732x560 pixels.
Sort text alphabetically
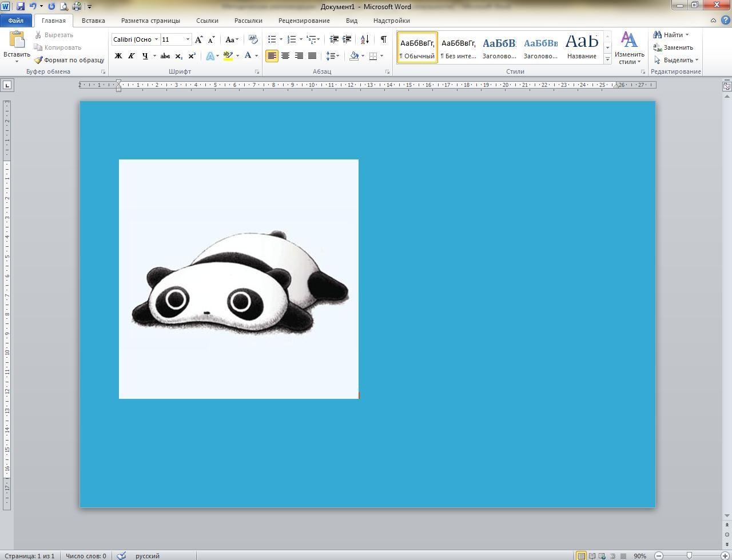click(365, 39)
